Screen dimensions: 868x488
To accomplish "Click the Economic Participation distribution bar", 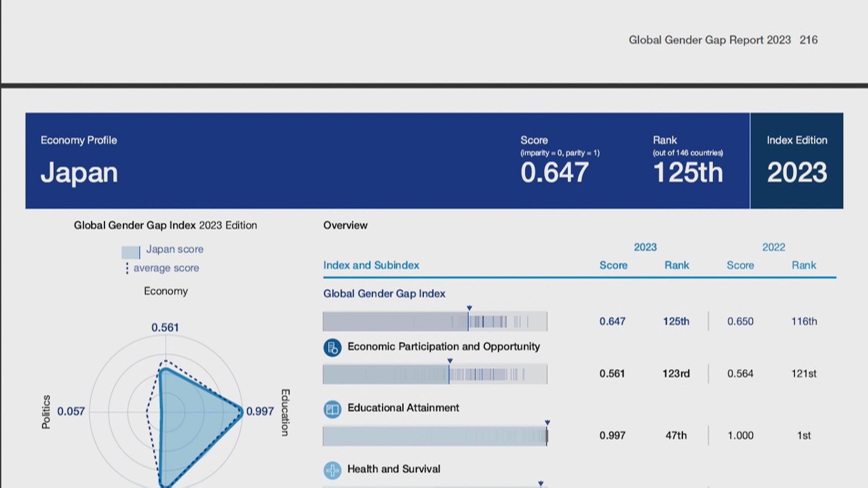I will [x=434, y=375].
